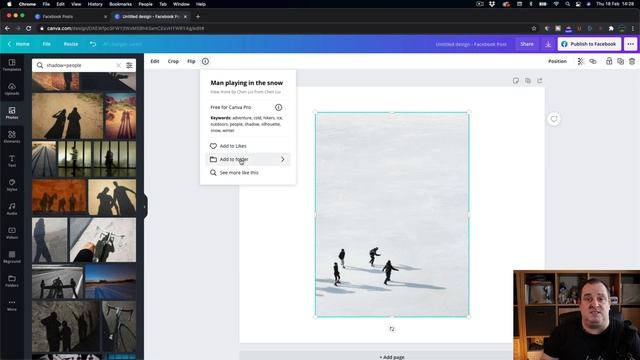Viewport: 640px width, 360px height.
Task: Click Publish to Facebook
Action: click(589, 44)
